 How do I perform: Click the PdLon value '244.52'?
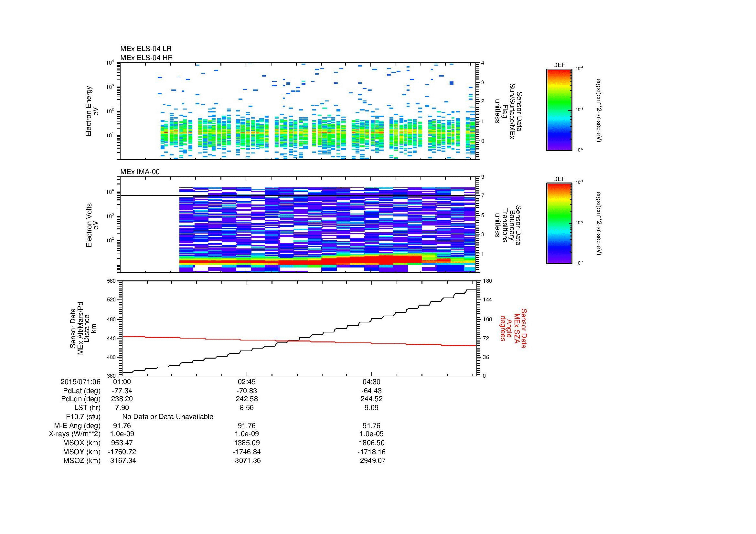point(371,399)
